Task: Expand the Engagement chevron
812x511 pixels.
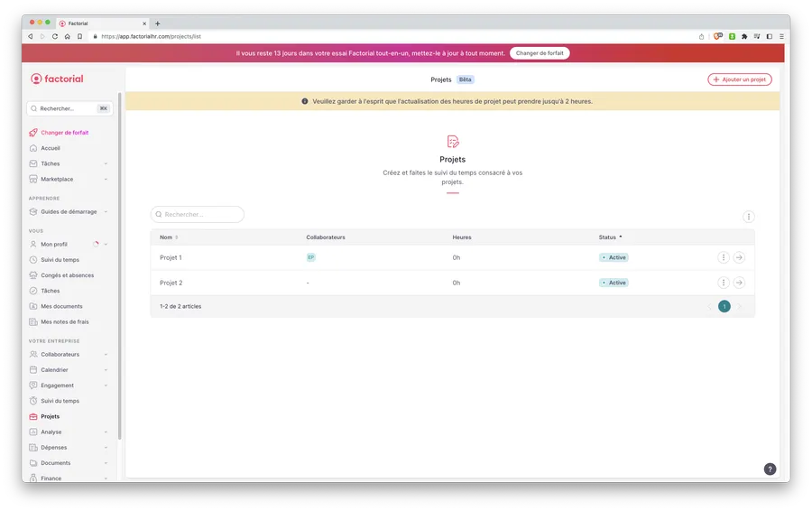Action: 106,386
